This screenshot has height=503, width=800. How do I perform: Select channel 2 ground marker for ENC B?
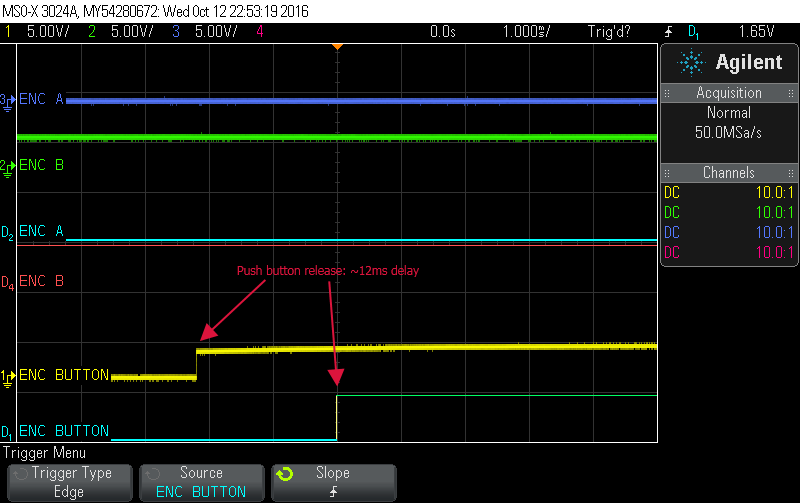(x=7, y=165)
